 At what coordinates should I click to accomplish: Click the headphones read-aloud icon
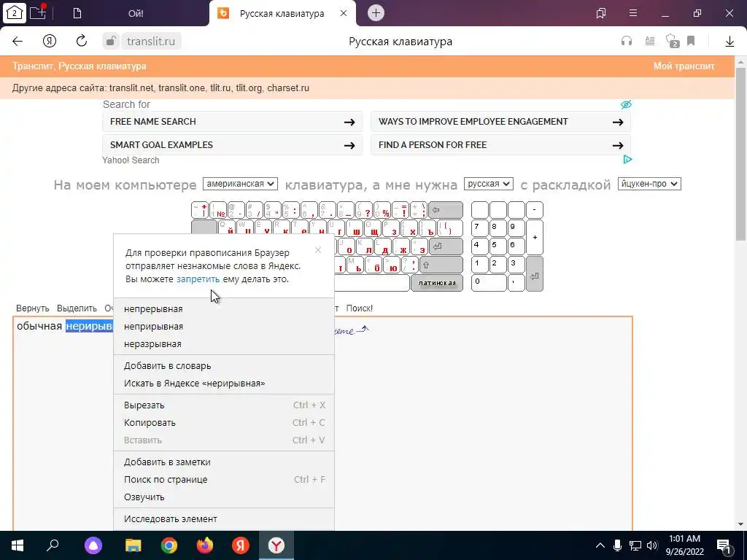coord(627,41)
